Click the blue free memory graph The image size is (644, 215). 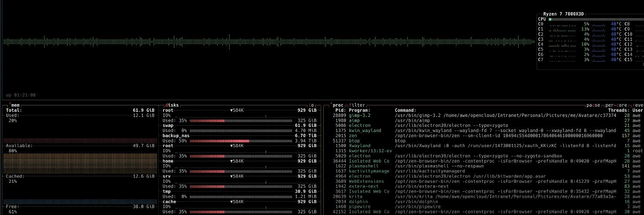[80, 202]
